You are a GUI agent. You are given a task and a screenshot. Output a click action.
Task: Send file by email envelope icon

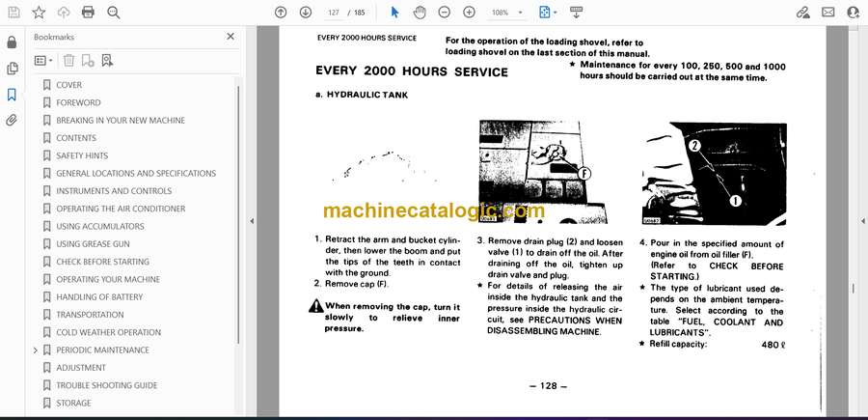point(828,13)
